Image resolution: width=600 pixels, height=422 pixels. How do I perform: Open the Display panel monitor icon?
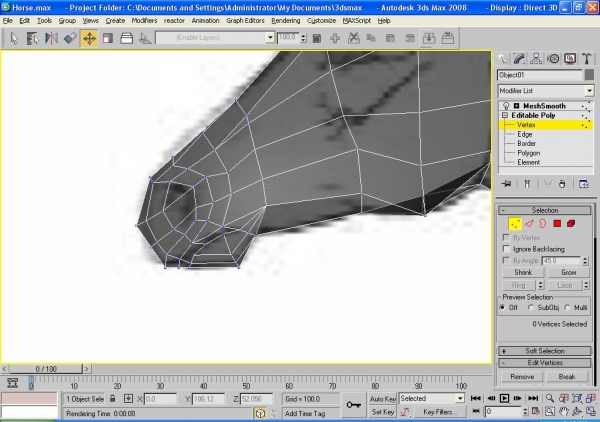point(570,59)
